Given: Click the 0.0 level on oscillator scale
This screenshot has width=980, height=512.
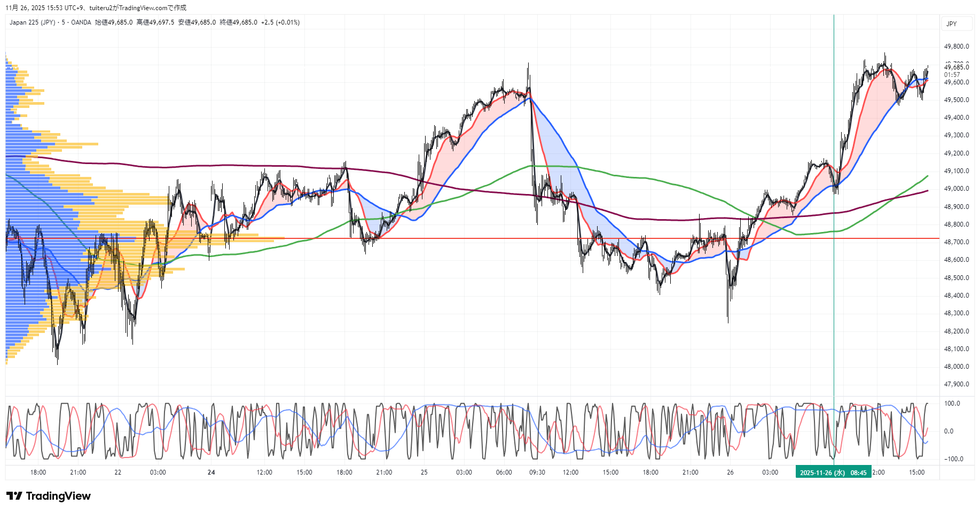Looking at the screenshot, I should click(948, 431).
